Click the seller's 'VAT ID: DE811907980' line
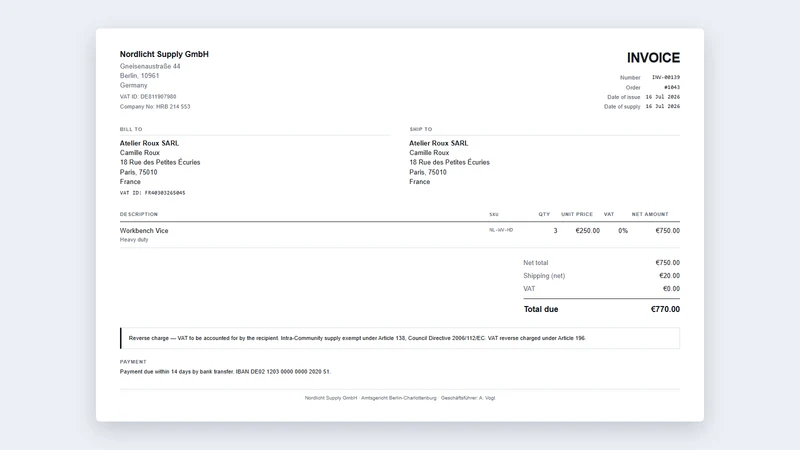 tap(148, 96)
